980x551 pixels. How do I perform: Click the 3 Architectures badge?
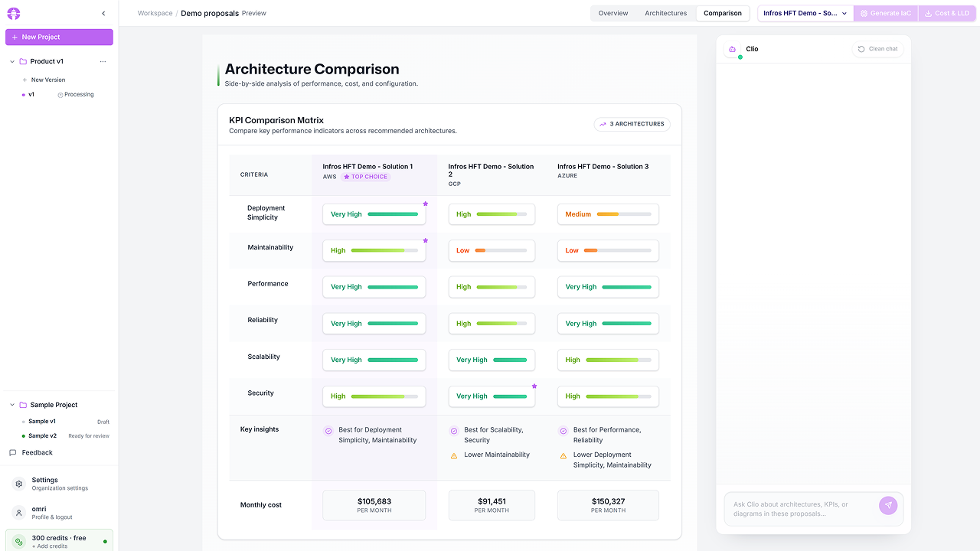click(x=632, y=124)
